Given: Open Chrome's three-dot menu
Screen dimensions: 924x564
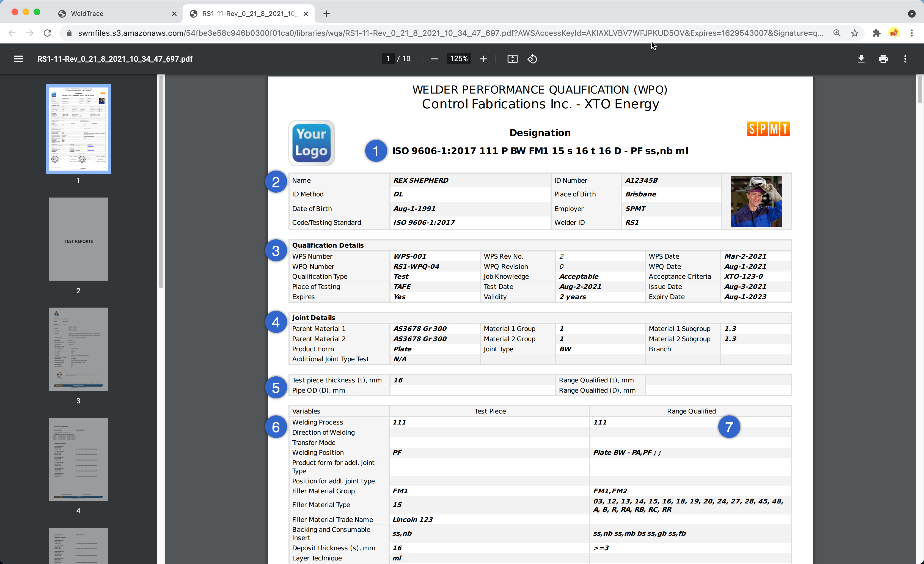Looking at the screenshot, I should (x=912, y=33).
